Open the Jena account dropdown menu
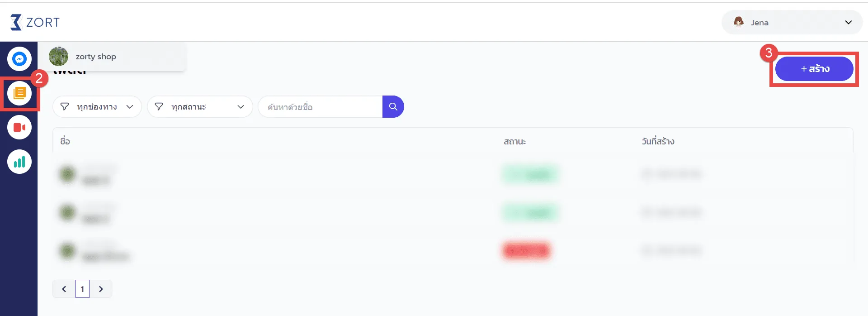The height and width of the screenshot is (316, 868). pos(848,22)
